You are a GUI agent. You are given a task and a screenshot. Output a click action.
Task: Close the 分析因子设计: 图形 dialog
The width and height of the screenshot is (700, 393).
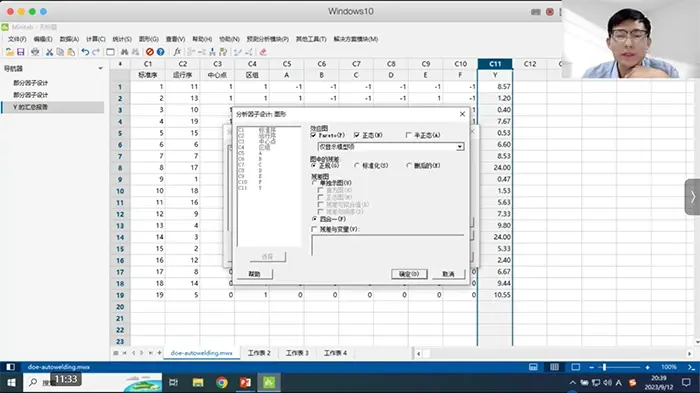click(x=462, y=114)
